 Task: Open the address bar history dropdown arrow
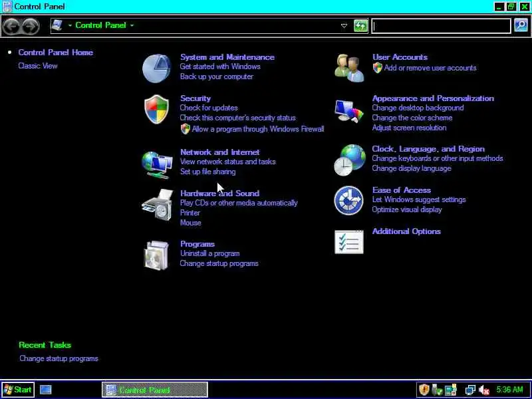[x=344, y=26]
